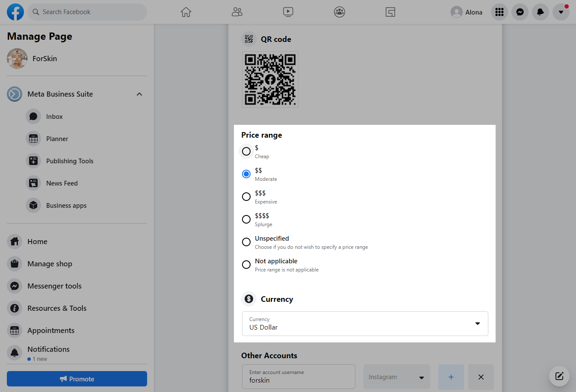Viewport: 576px width, 392px height.
Task: Open the Groups icon in top bar
Action: tap(340, 12)
